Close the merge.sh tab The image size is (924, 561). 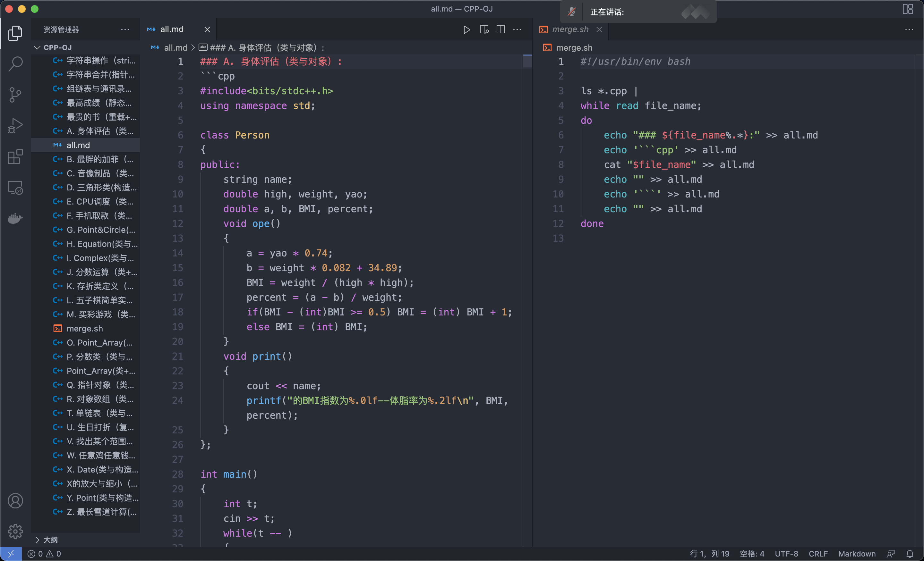point(599,29)
